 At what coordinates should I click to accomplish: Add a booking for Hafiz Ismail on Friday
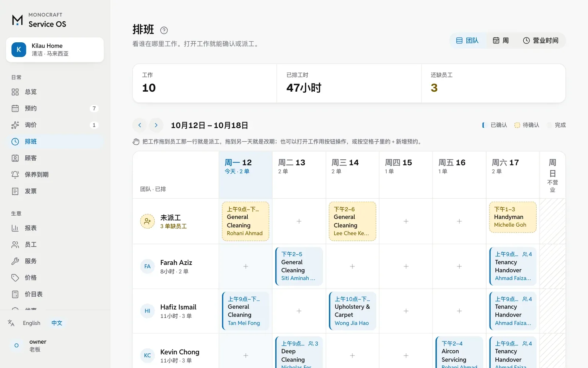tap(459, 311)
